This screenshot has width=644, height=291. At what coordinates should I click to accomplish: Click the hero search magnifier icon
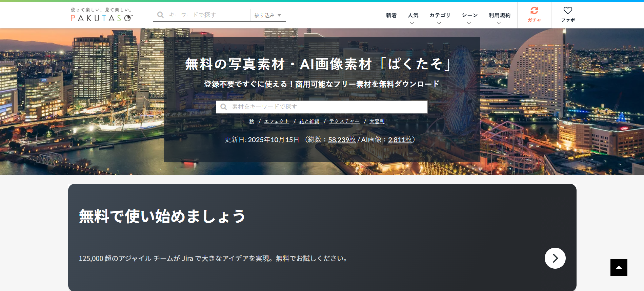pos(224,107)
